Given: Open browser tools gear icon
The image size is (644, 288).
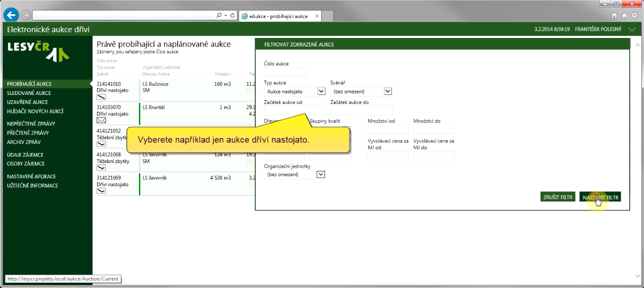Looking at the screenshot, I should click(x=635, y=16).
